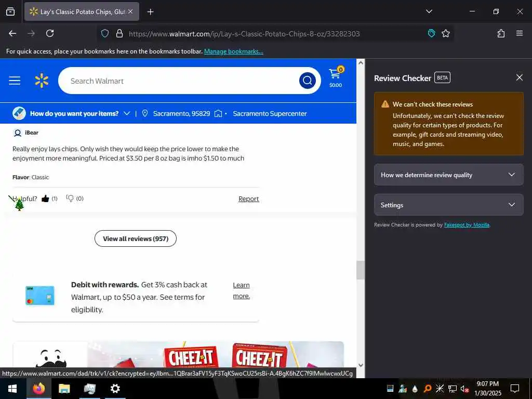The width and height of the screenshot is (532, 399).
Task: Select the Sacramento Supercenter store
Action: pyautogui.click(x=270, y=114)
